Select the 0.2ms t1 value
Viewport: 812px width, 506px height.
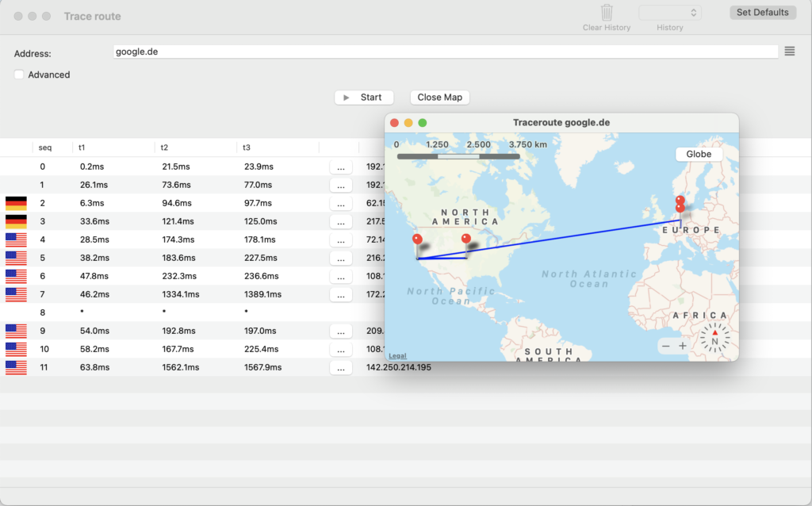pos(92,167)
